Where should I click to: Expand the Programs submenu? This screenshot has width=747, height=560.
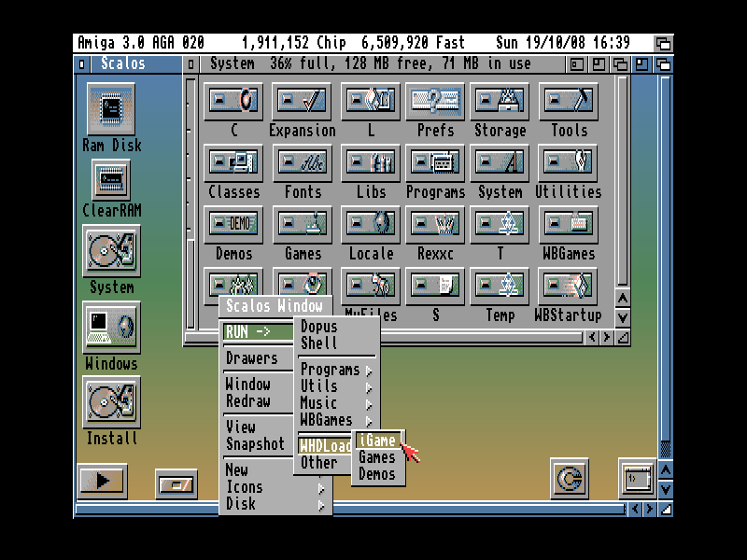(x=336, y=370)
